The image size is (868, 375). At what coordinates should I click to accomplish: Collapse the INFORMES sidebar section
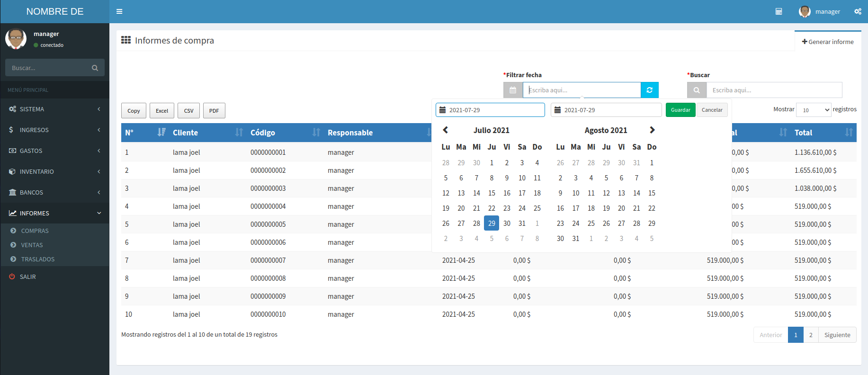pyautogui.click(x=54, y=213)
